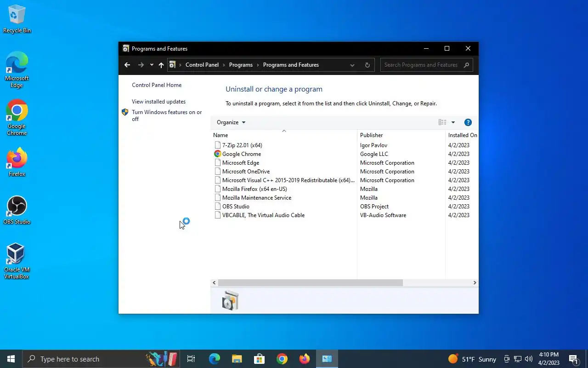This screenshot has width=588, height=368.
Task: Click the search magnifier icon
Action: [x=466, y=65]
